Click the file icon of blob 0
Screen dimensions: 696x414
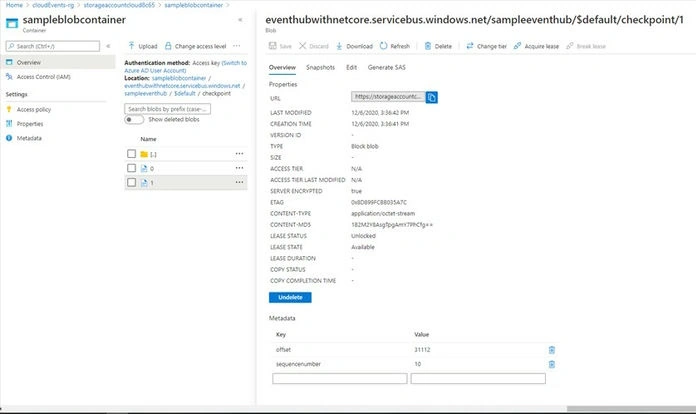(144, 169)
